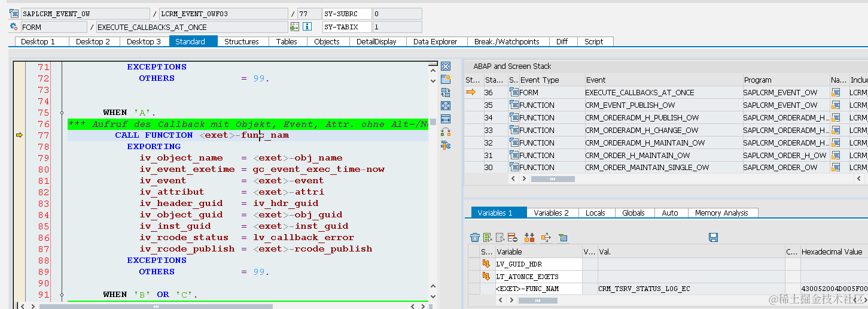
Task: Click the Event column header in the stack table
Action: pos(663,80)
